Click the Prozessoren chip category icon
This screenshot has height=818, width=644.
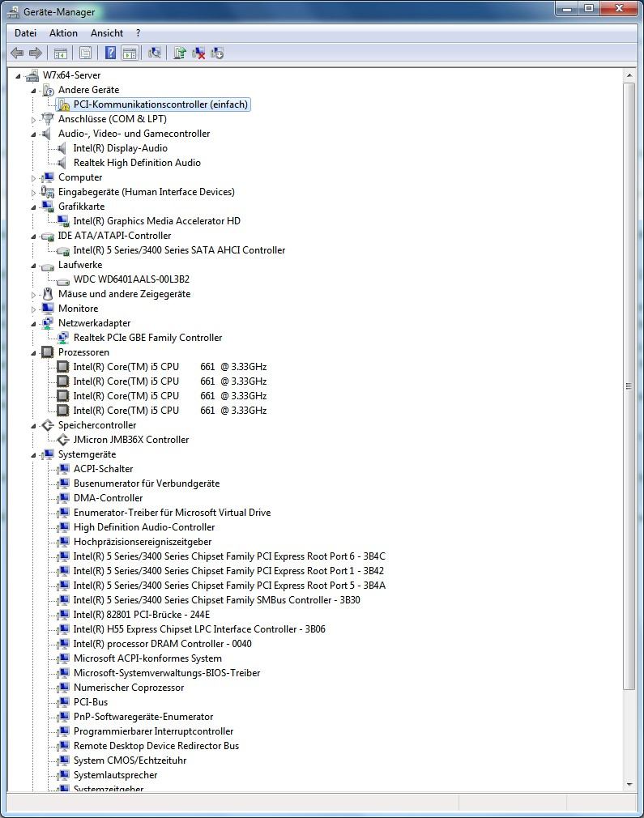click(48, 352)
